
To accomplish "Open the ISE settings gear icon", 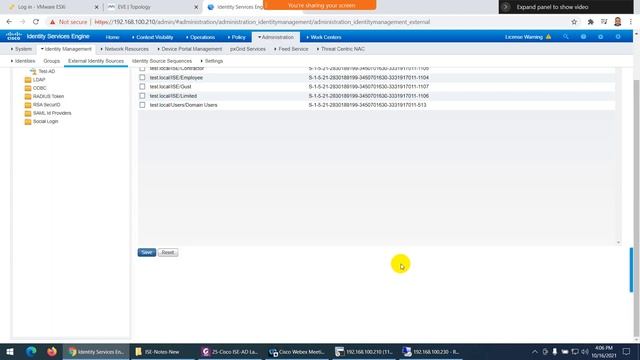I will pos(618,37).
